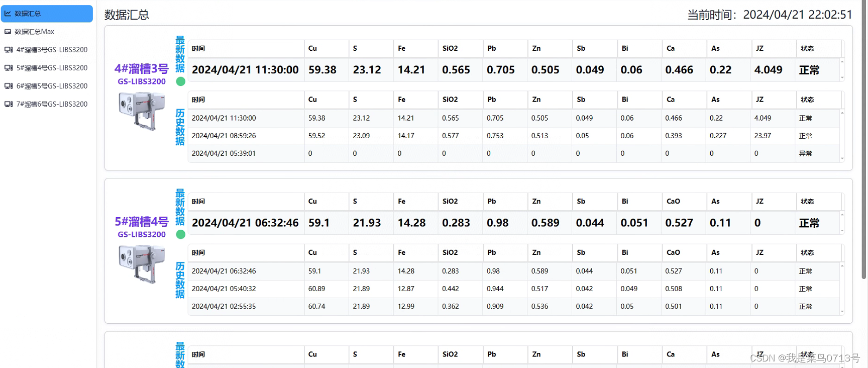Screen dimensions: 868x368
Task: Click Zn value 0.513 in 08:59:26 row
Action: 540,136
